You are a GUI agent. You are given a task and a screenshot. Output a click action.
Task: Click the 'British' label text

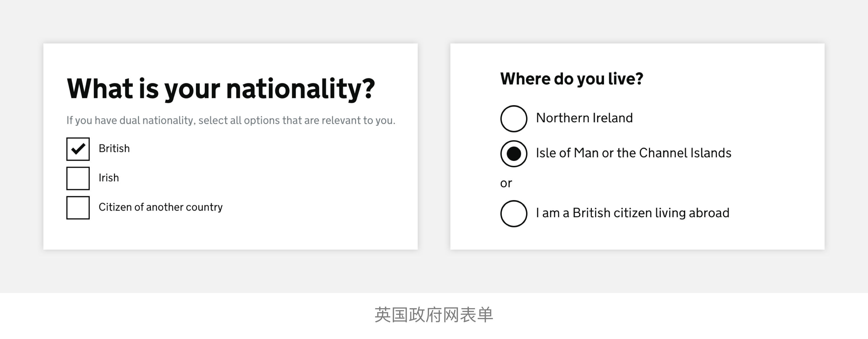(x=114, y=148)
